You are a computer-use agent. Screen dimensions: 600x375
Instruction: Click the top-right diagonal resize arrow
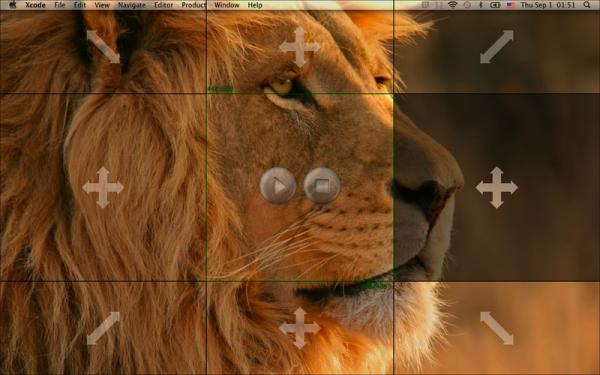pos(497,47)
